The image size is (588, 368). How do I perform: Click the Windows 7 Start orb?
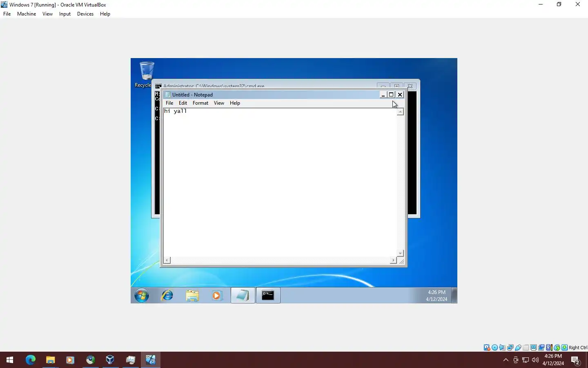[142, 295]
